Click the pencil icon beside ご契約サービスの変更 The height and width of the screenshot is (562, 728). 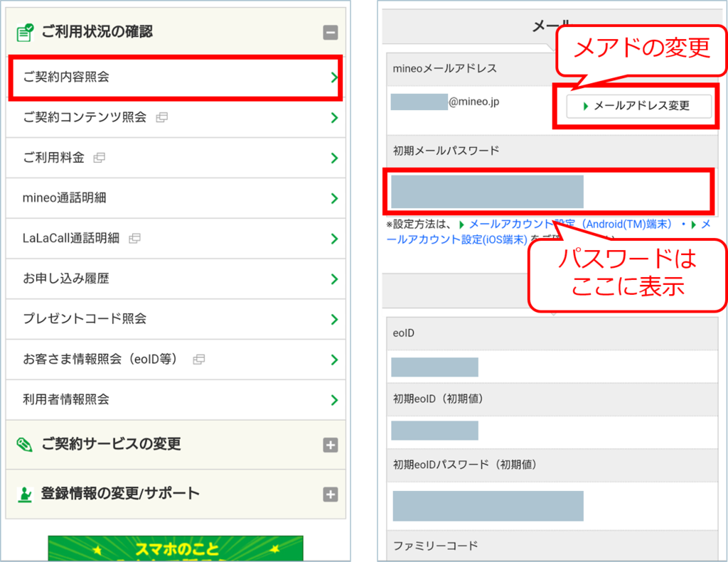pyautogui.click(x=24, y=445)
